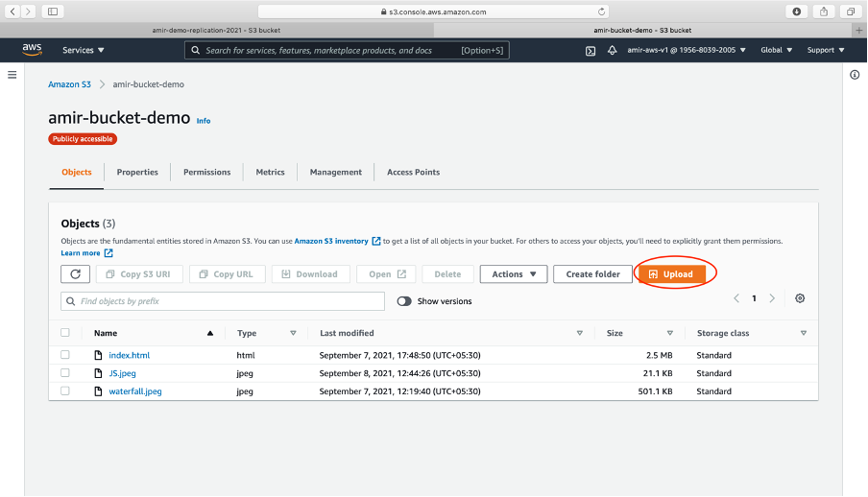This screenshot has height=497, width=868.
Task: Open the Support dropdown menu
Action: click(x=826, y=50)
